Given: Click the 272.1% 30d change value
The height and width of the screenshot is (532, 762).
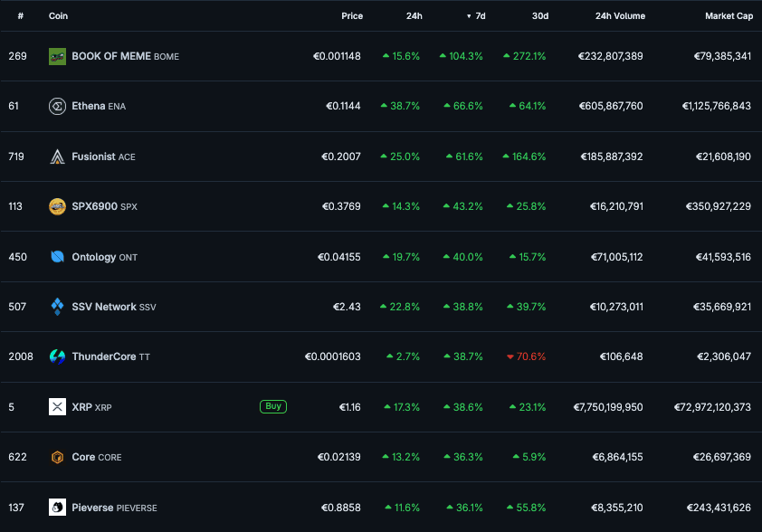Looking at the screenshot, I should (x=524, y=56).
